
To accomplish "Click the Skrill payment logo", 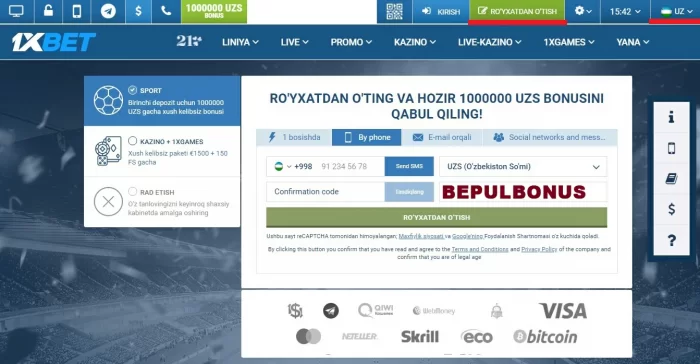I will 420,336.
